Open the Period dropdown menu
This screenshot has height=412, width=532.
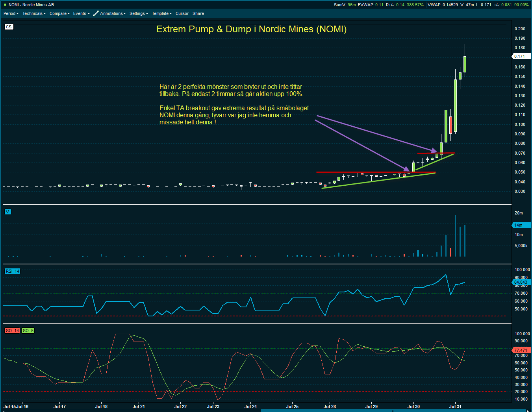tap(11, 13)
